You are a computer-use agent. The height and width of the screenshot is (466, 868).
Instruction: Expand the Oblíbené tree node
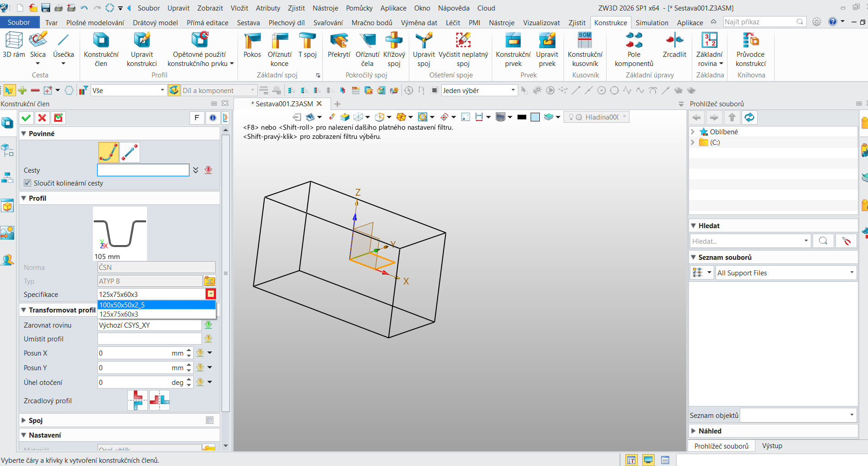(x=693, y=132)
